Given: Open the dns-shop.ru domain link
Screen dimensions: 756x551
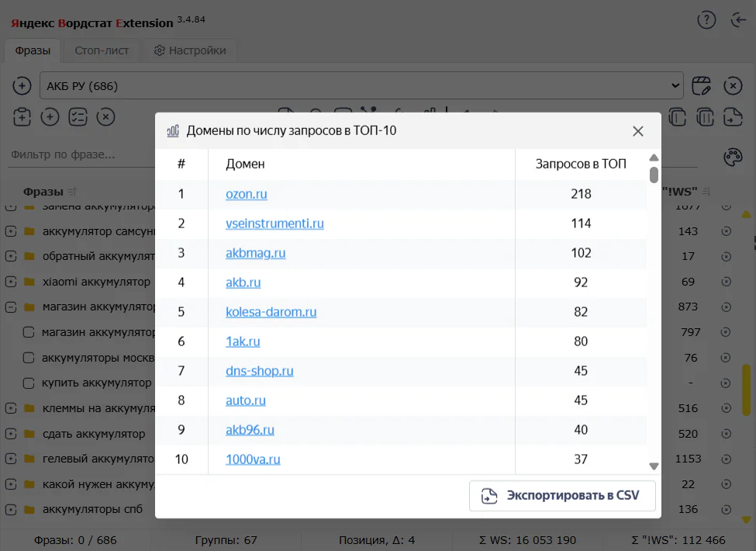Looking at the screenshot, I should [260, 370].
